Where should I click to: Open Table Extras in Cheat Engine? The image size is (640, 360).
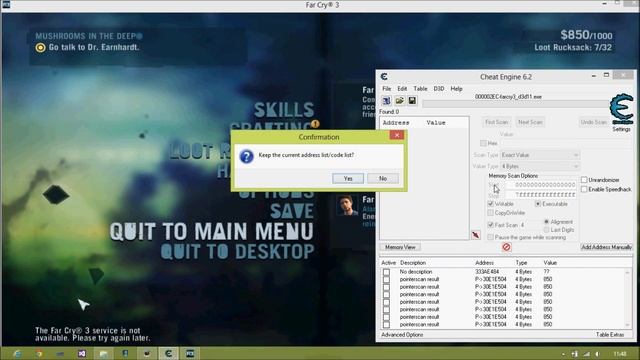[610, 335]
